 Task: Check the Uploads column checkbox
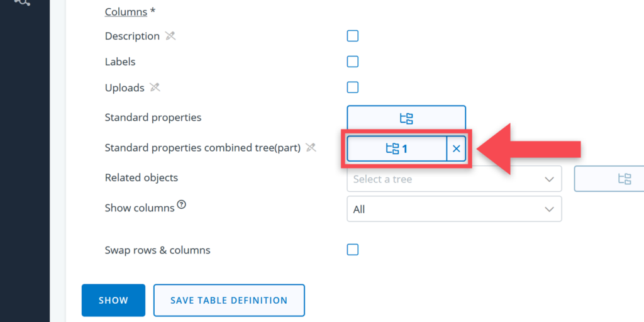(353, 87)
